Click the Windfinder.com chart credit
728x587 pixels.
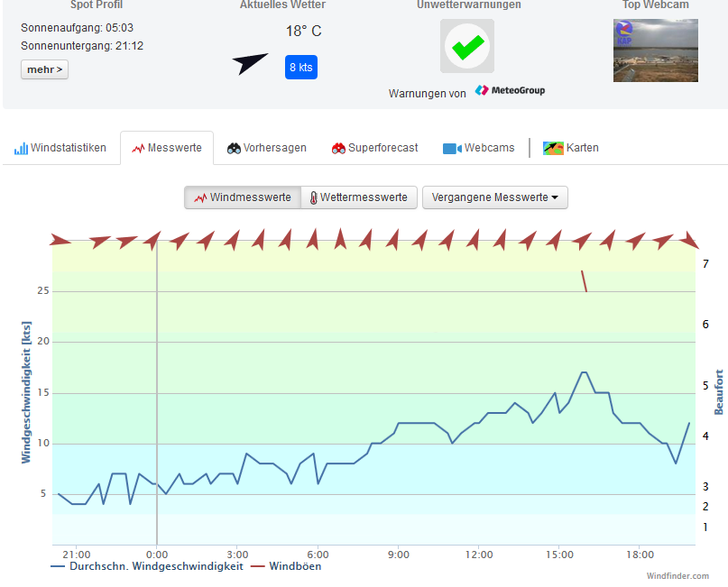click(x=677, y=576)
